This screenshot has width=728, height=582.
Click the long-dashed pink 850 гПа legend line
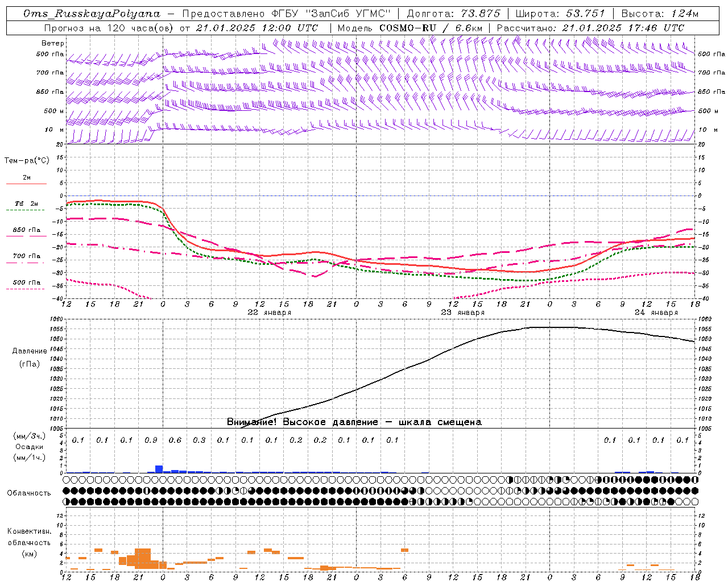click(x=26, y=236)
